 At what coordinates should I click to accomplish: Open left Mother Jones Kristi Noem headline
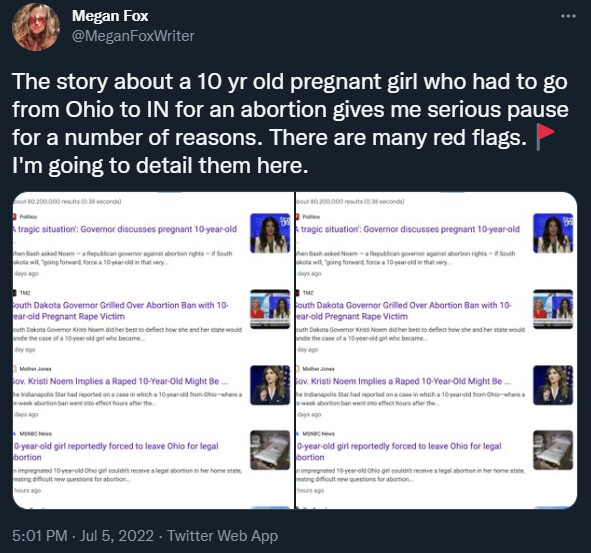click(120, 381)
